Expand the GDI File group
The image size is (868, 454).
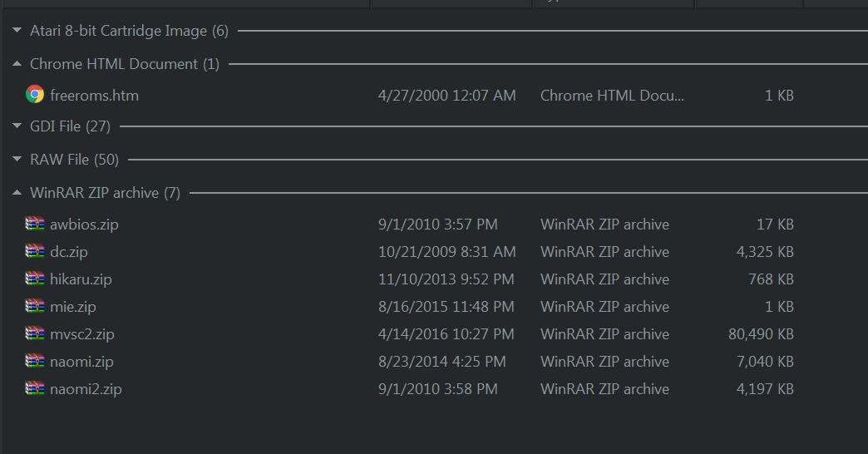[x=17, y=126]
